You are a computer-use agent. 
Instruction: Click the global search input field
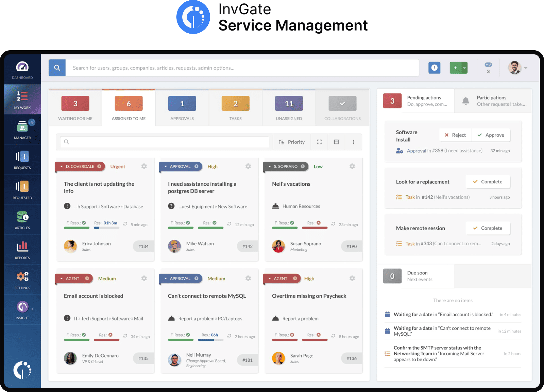pos(242,68)
